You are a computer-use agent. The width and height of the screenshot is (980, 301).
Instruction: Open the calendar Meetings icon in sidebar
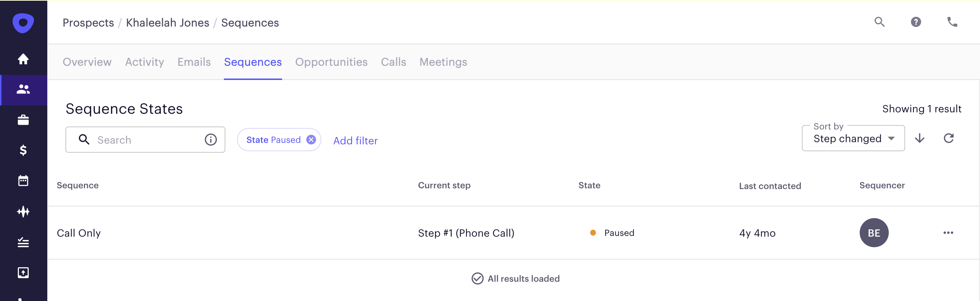tap(23, 181)
